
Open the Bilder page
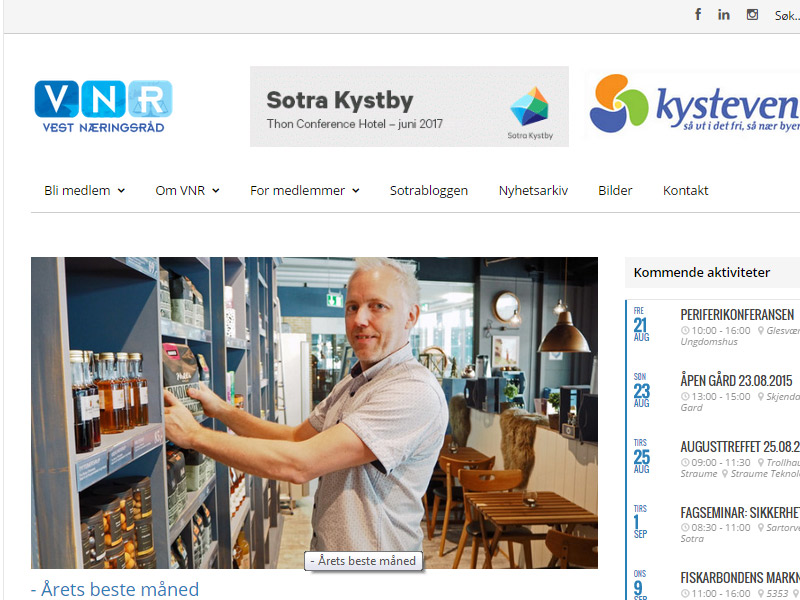coord(615,190)
